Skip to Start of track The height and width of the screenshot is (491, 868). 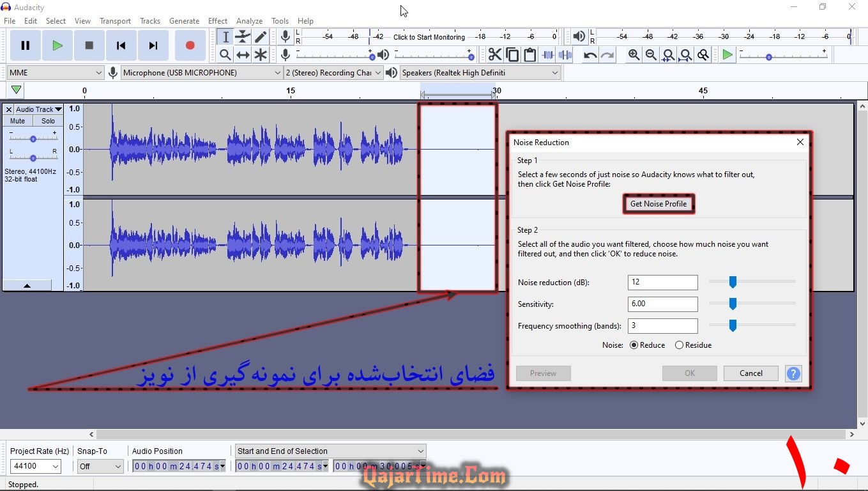click(x=121, y=45)
